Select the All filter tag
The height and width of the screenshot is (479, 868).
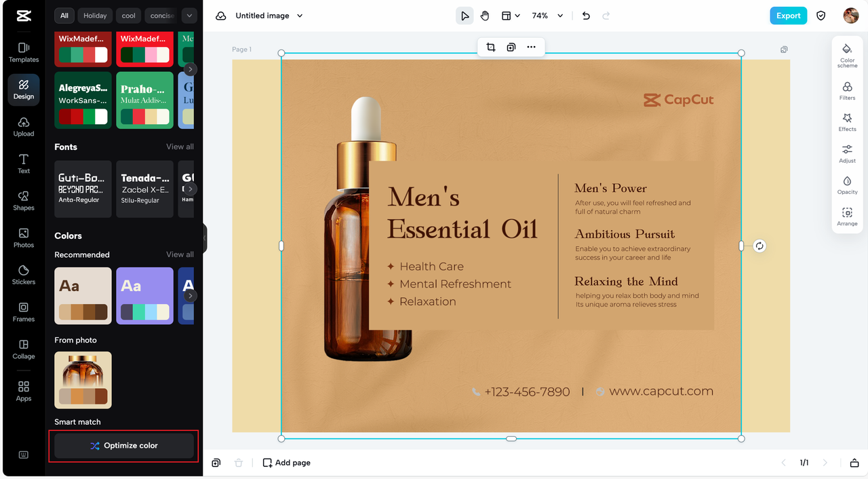64,16
